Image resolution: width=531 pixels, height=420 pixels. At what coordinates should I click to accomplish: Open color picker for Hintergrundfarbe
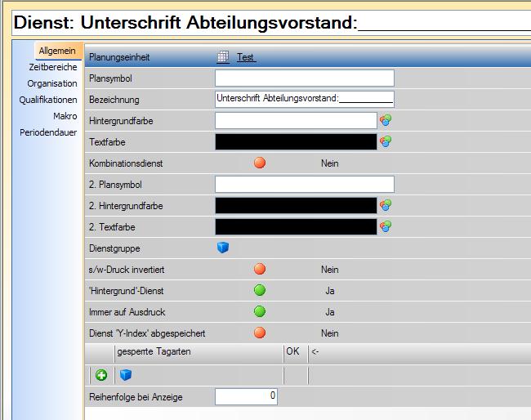pos(386,120)
